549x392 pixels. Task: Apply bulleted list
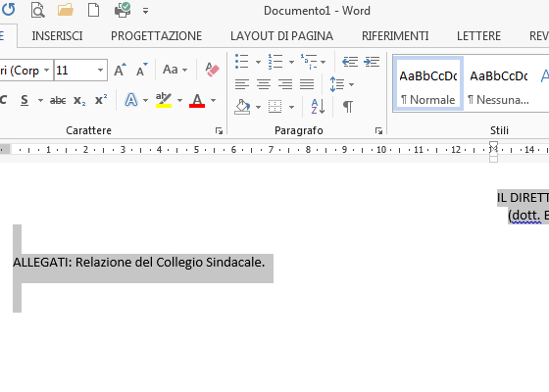pos(241,62)
